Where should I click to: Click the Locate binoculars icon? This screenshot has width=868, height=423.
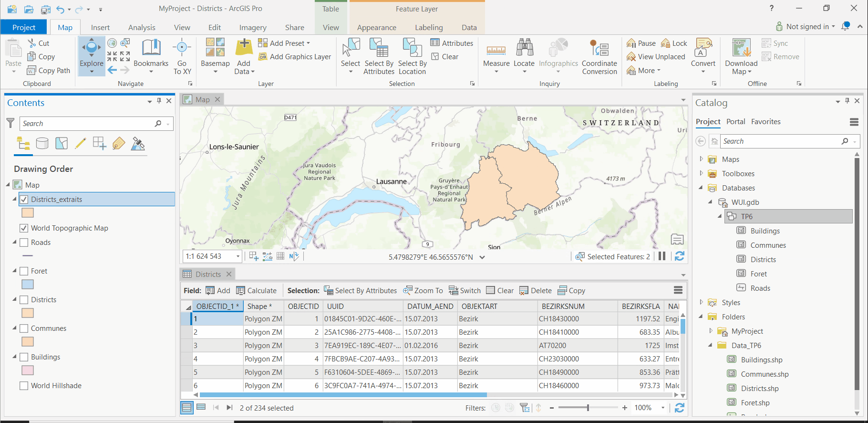[x=524, y=48]
